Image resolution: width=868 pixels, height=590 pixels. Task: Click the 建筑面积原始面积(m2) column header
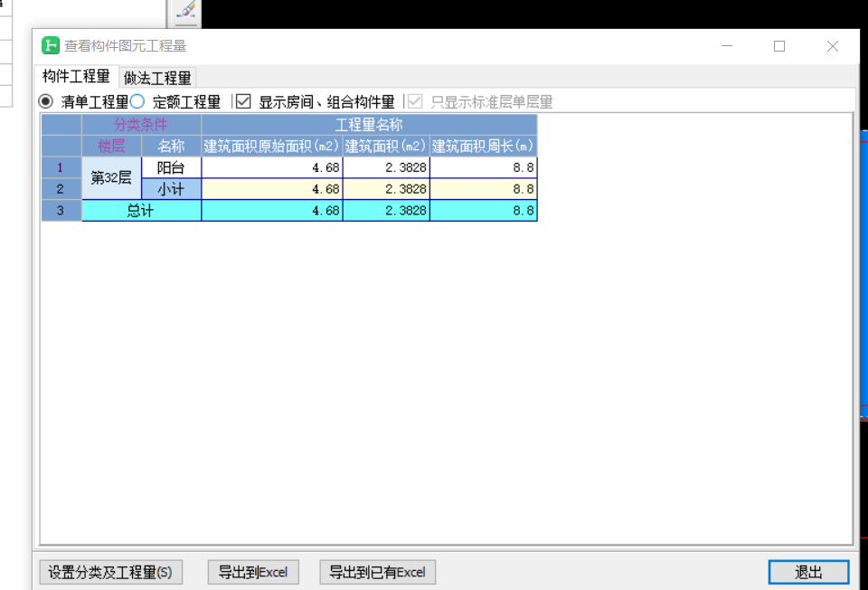point(271,146)
